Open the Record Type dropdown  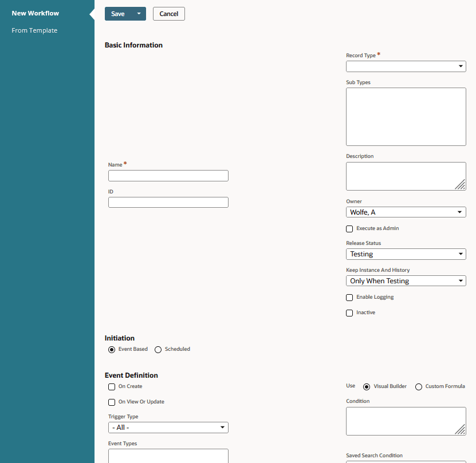[406, 66]
